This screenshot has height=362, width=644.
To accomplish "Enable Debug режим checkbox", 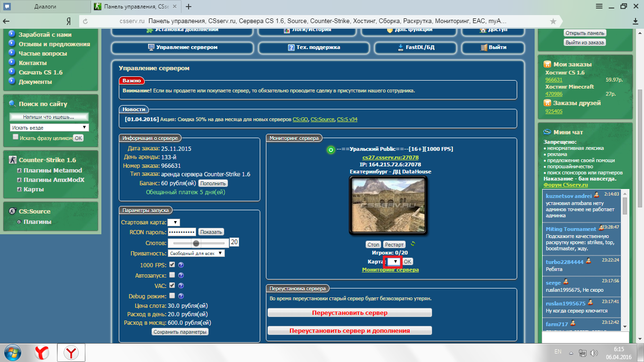I will [172, 296].
